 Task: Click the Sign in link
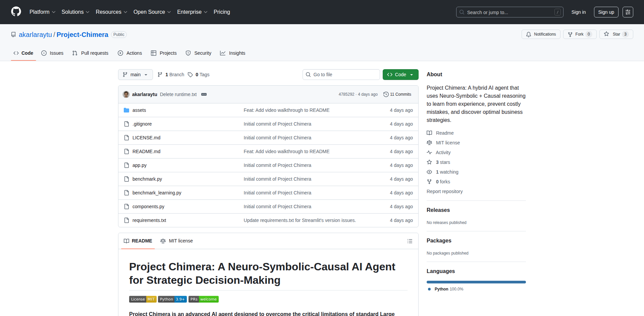[579, 12]
